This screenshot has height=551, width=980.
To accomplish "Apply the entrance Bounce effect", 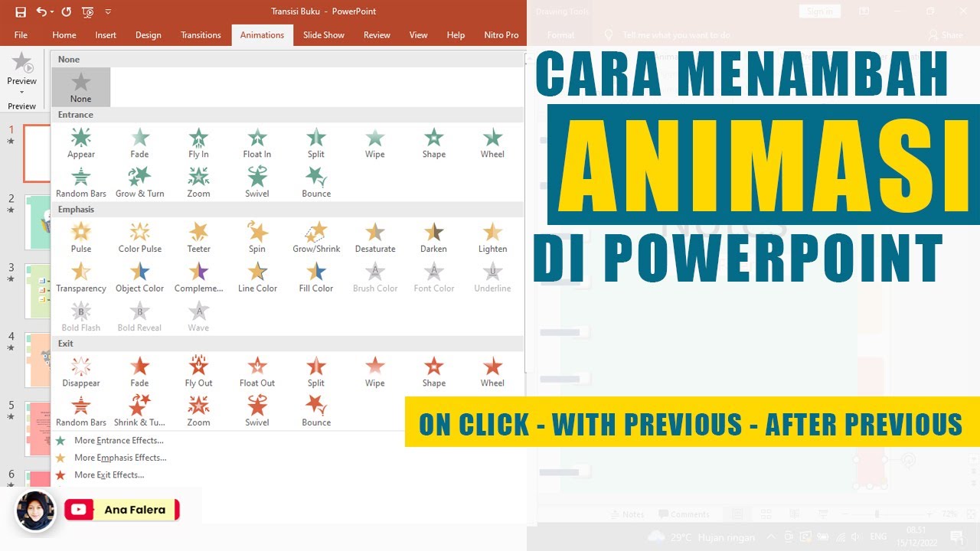I will pos(316,183).
